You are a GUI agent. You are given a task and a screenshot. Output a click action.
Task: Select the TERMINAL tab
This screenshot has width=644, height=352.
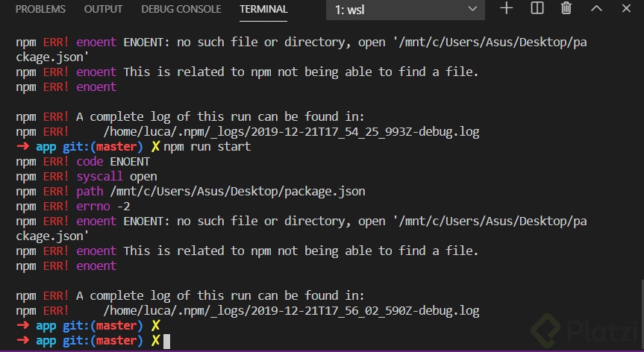(263, 10)
